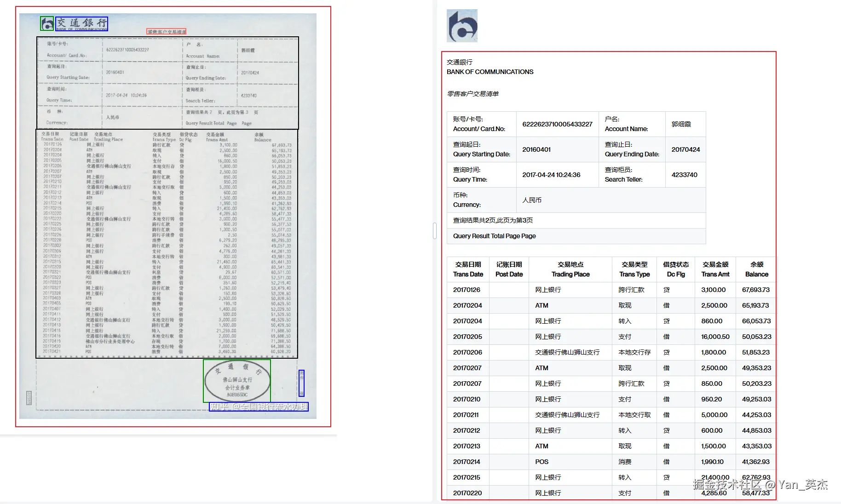Select parsed card number 6222623710005433227
Viewport: 841px width, 504px height.
[x=557, y=124]
